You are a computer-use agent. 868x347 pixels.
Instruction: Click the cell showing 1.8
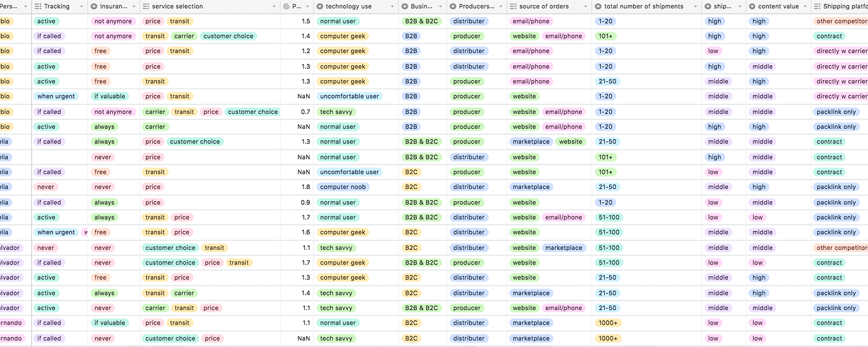coord(297,187)
